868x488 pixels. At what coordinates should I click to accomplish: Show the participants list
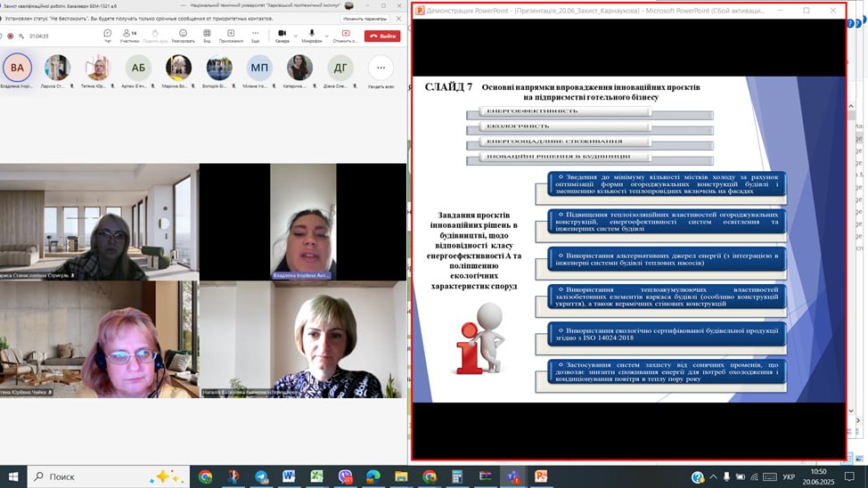pos(129,36)
